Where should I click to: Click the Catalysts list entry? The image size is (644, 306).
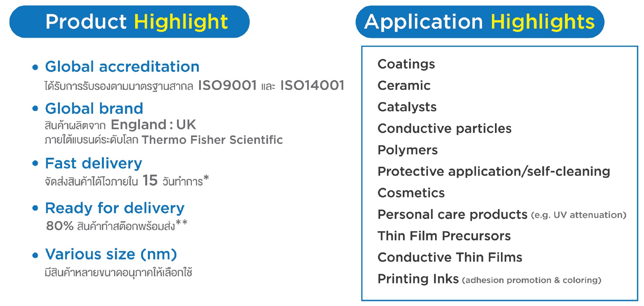407,107
